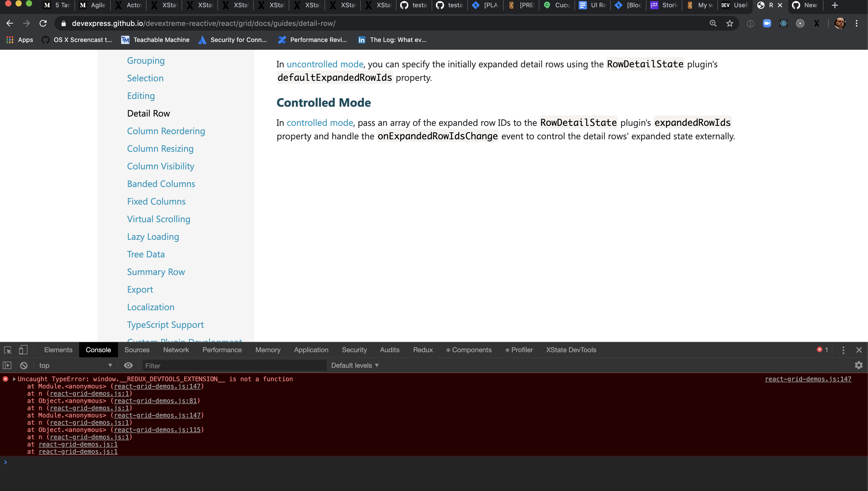Image resolution: width=868 pixels, height=491 pixels.
Task: Open the Virtual Scrolling guide link
Action: click(x=158, y=219)
